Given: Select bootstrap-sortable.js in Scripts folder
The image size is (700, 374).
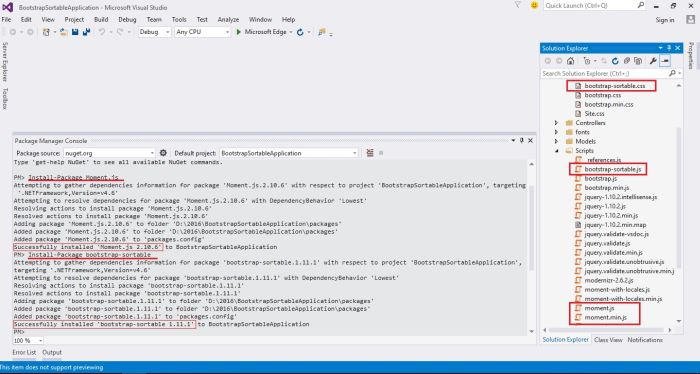Looking at the screenshot, I should tap(612, 169).
